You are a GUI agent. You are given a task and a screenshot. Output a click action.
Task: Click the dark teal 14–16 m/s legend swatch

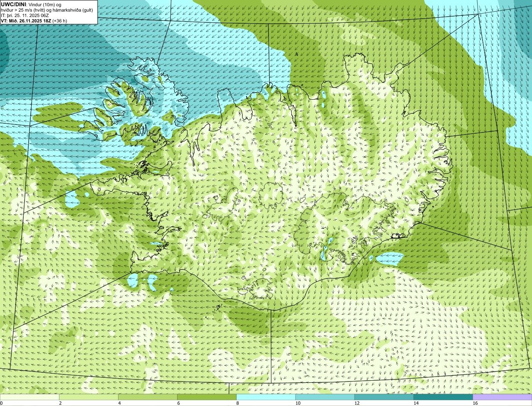443,397
